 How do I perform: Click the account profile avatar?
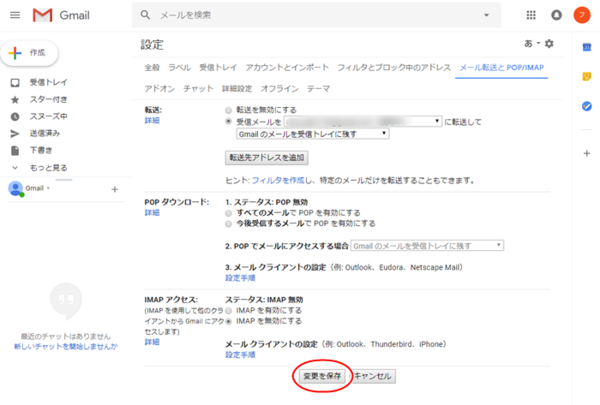coord(581,15)
